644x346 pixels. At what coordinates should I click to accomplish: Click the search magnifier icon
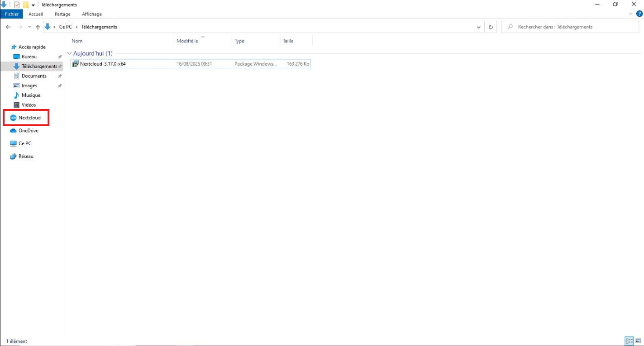(510, 27)
